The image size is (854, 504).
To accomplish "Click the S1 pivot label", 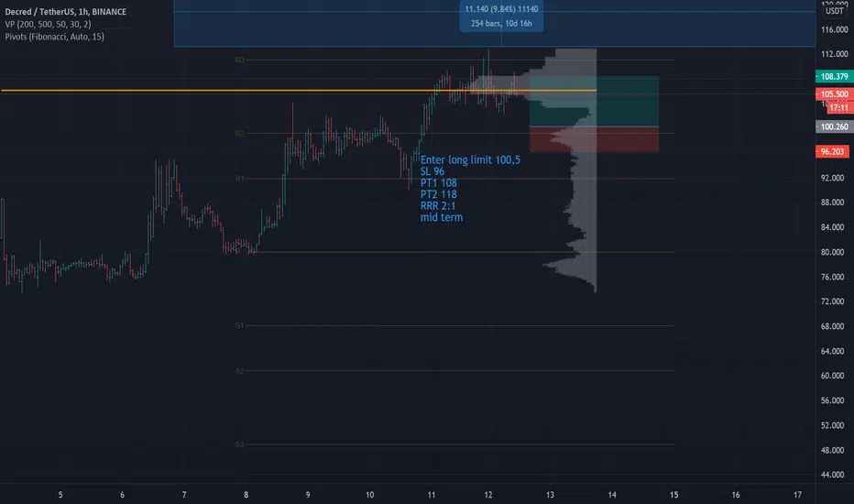I will [240, 326].
